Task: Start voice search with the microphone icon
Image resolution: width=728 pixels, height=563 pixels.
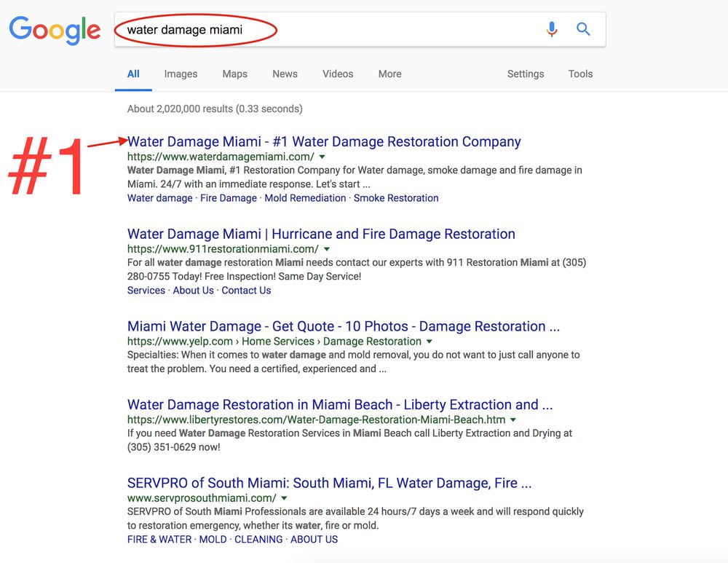Action: click(x=552, y=29)
